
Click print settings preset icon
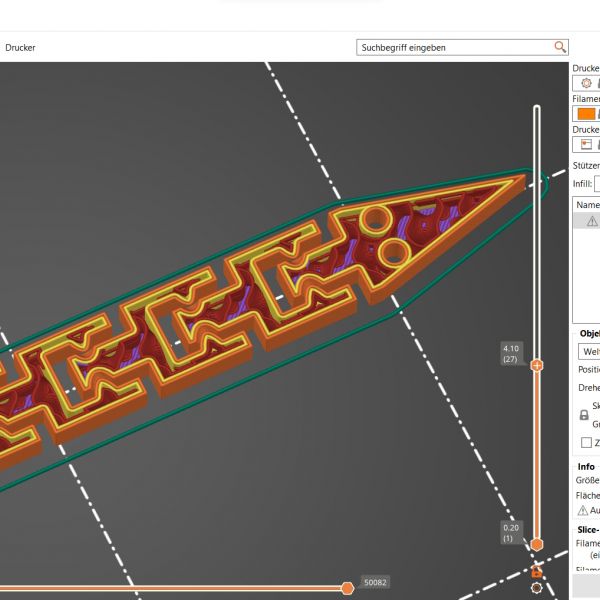(586, 144)
